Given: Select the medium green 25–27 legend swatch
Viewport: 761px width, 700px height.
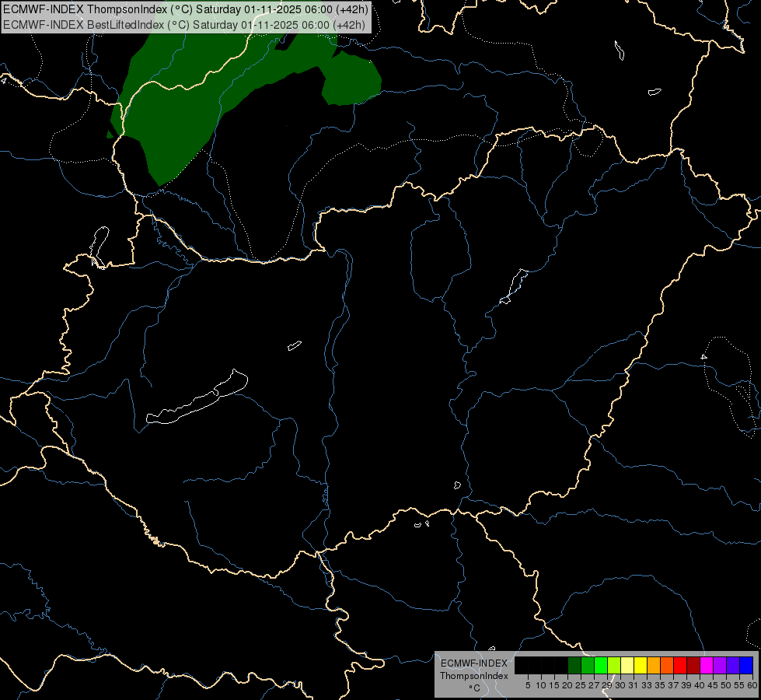Looking at the screenshot, I should pos(588,666).
